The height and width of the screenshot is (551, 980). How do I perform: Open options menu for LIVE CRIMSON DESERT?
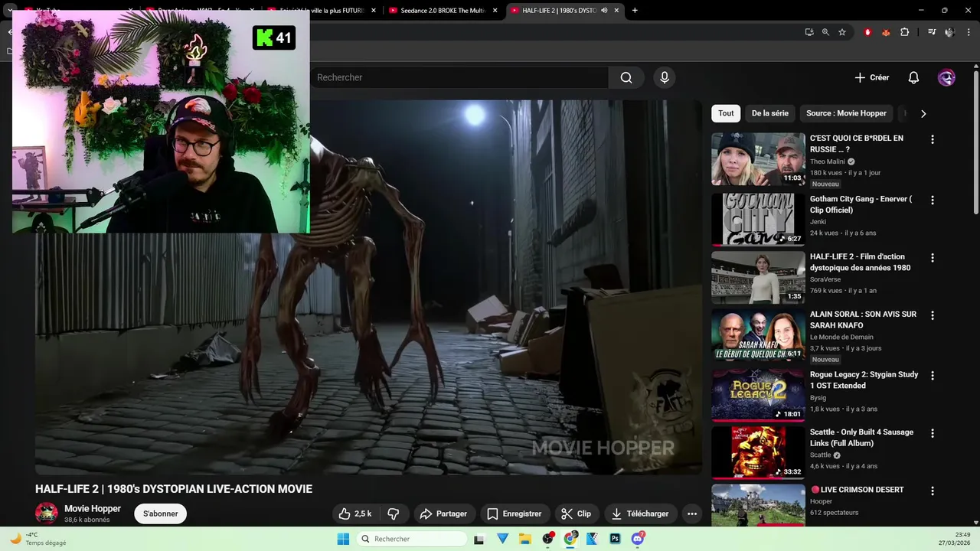click(932, 491)
